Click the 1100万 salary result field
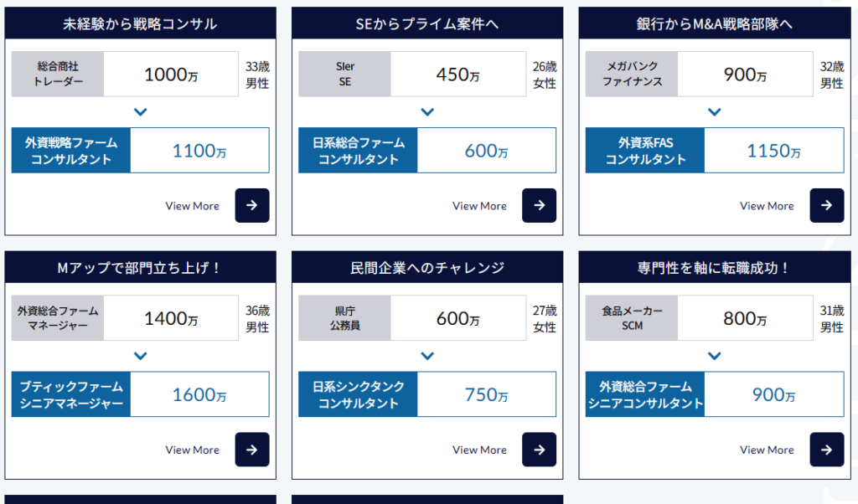 (199, 150)
